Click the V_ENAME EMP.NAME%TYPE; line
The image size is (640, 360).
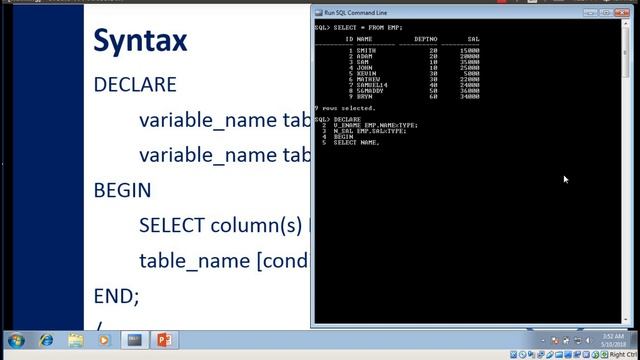point(376,125)
